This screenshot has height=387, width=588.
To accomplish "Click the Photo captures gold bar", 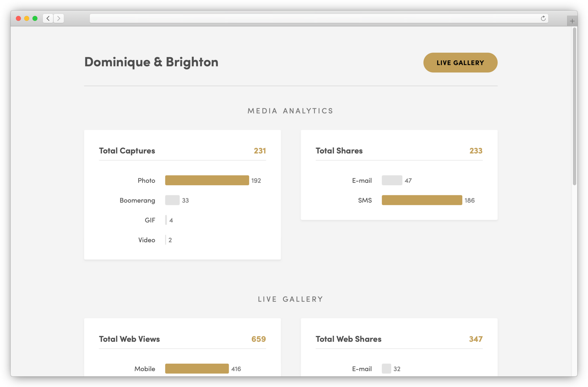I will (x=207, y=180).
